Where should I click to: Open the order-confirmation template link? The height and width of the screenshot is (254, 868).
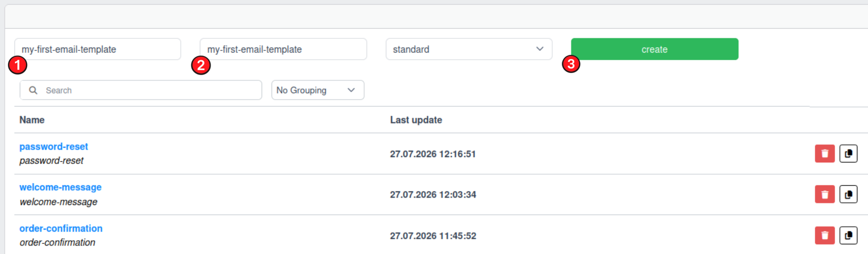pyautogui.click(x=61, y=228)
